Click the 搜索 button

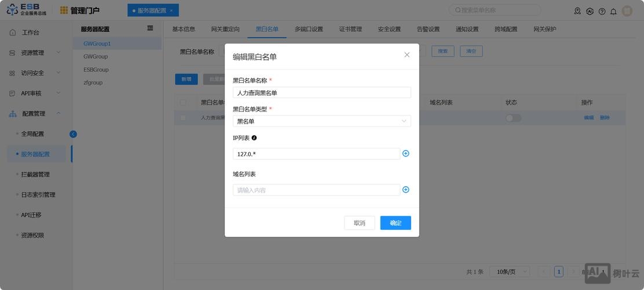pyautogui.click(x=442, y=52)
